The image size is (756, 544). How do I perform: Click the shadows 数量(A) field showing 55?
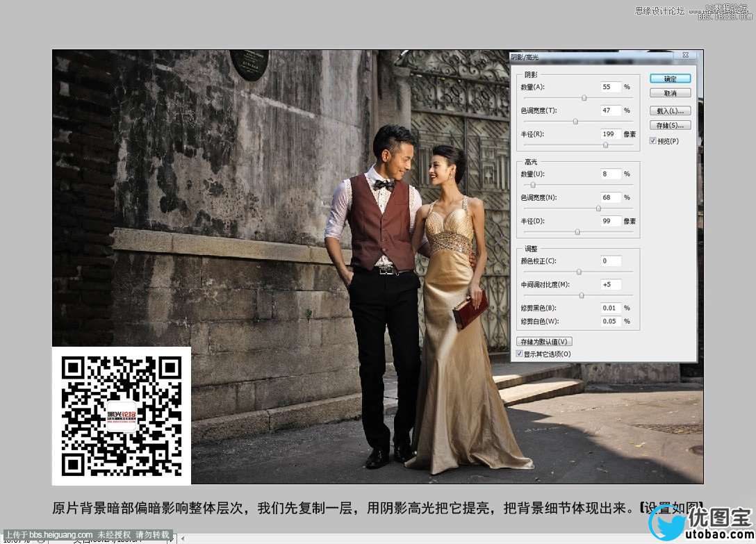611,87
